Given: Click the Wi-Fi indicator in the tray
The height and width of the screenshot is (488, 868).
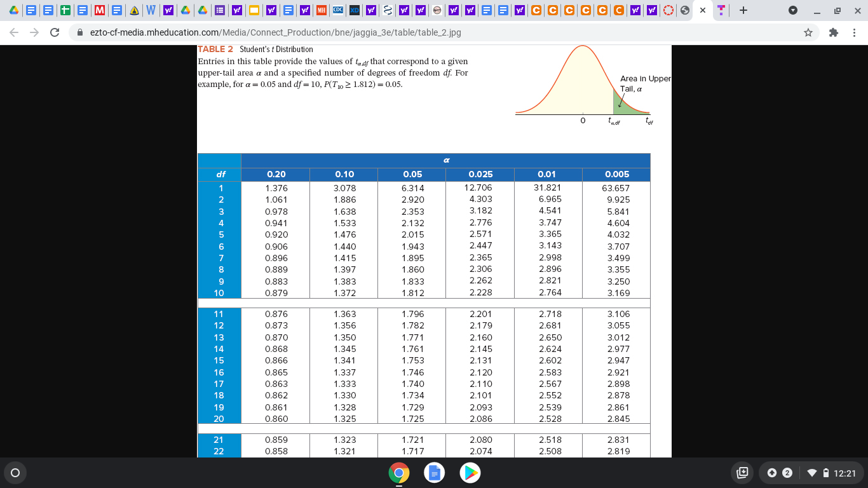Looking at the screenshot, I should coord(813,473).
